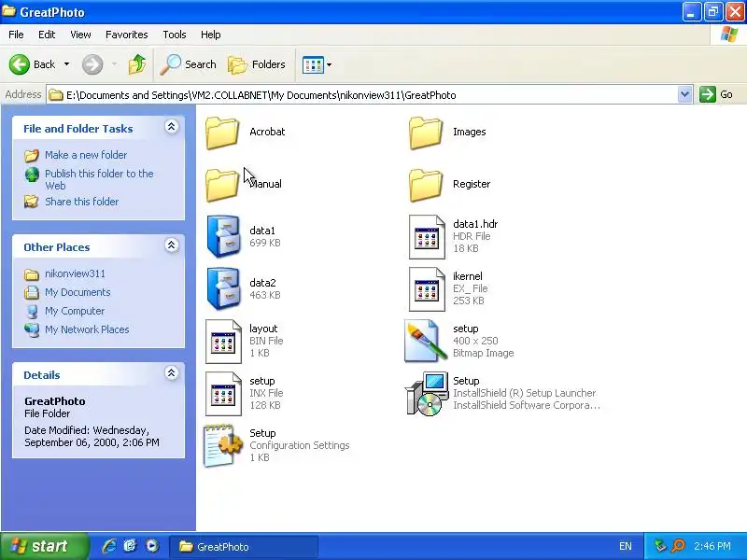747x560 pixels.
Task: Click the Forward arrow button
Action: pyautogui.click(x=92, y=64)
